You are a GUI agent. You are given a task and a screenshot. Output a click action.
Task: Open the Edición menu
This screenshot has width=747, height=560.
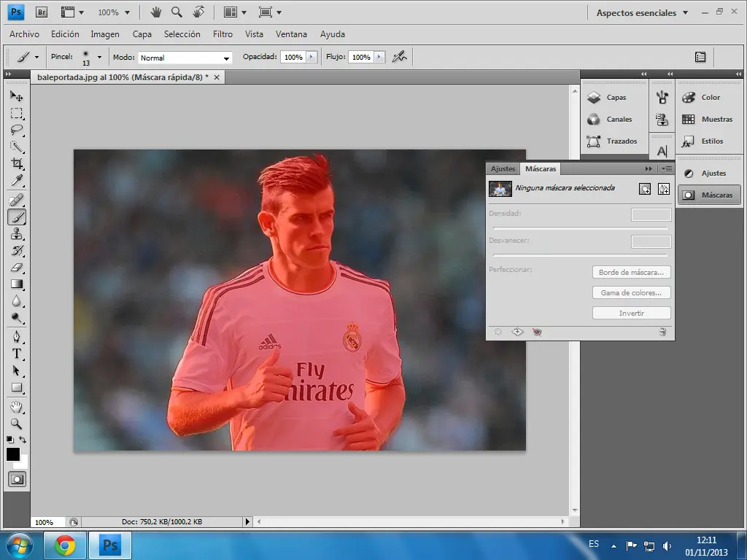pyautogui.click(x=65, y=34)
